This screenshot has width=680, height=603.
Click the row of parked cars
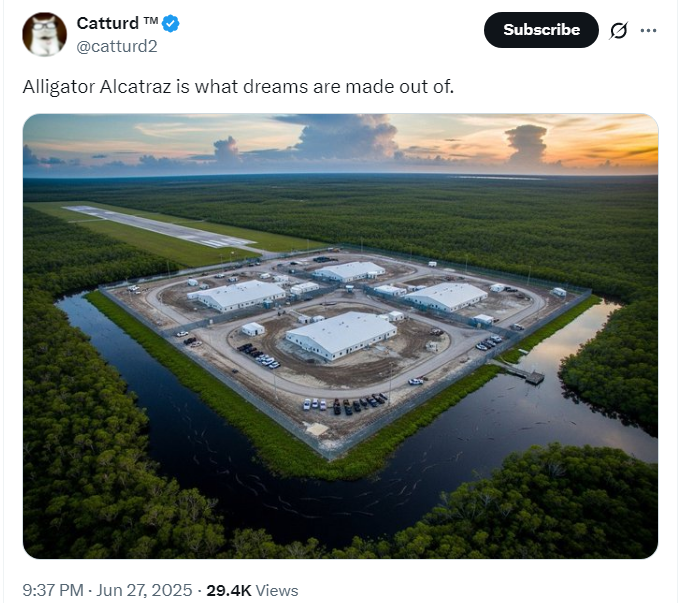346,403
